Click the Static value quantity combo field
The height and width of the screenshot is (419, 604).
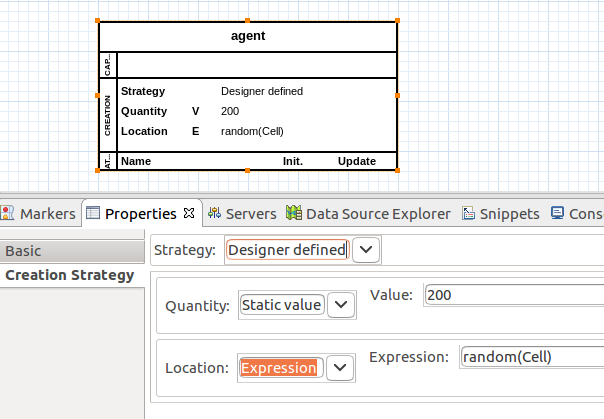tap(282, 305)
